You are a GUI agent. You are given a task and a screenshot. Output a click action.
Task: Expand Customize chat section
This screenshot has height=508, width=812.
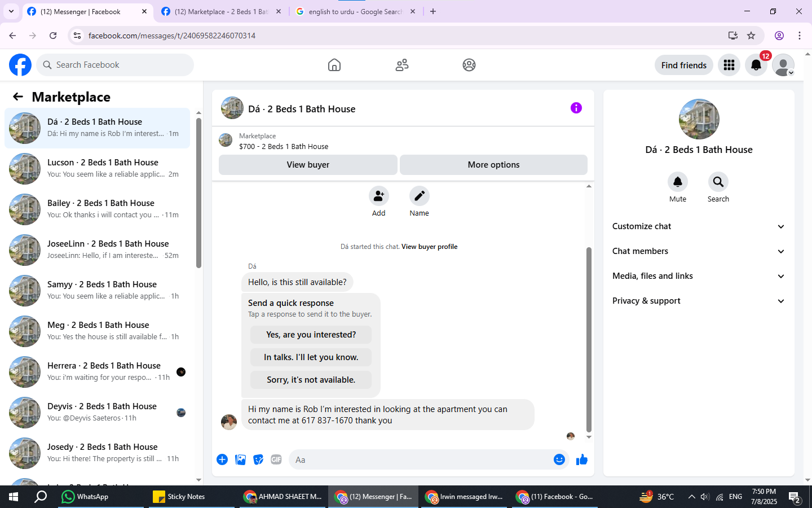[699, 226]
